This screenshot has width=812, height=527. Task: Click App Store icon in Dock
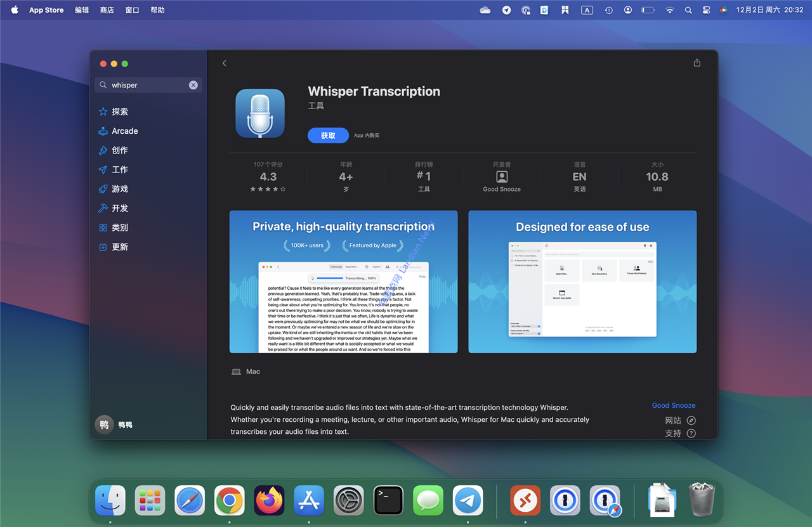click(309, 500)
